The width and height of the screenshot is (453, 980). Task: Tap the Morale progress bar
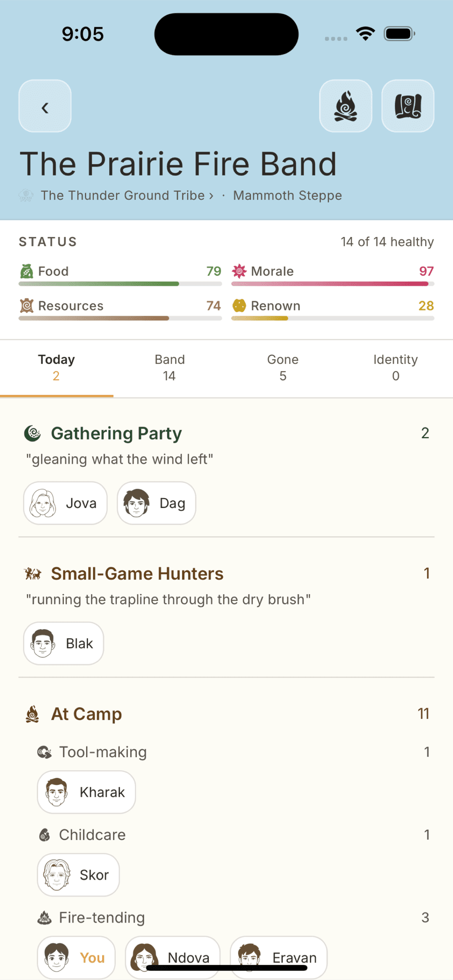(x=333, y=284)
